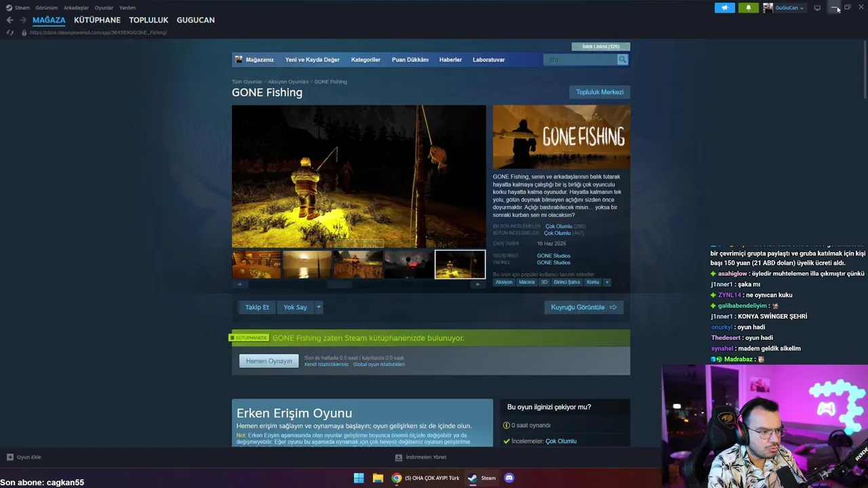
Task: Open Laboratuvar in the store nav
Action: click(x=488, y=60)
